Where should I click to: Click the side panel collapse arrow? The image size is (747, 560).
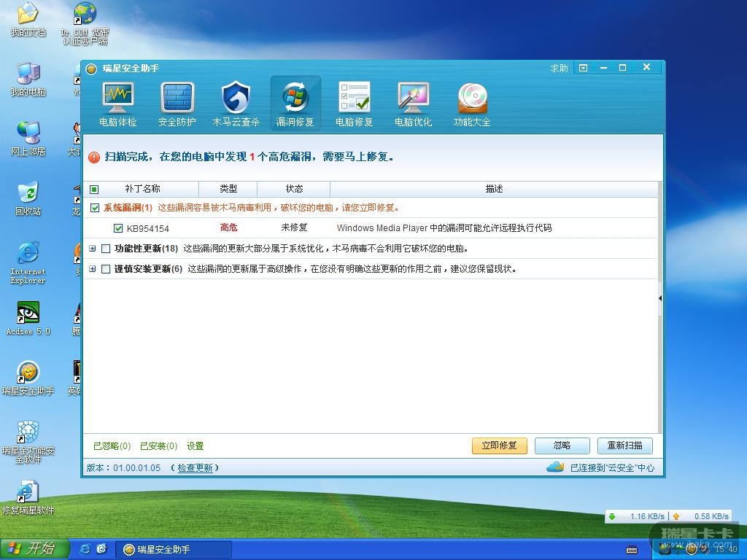point(660,298)
